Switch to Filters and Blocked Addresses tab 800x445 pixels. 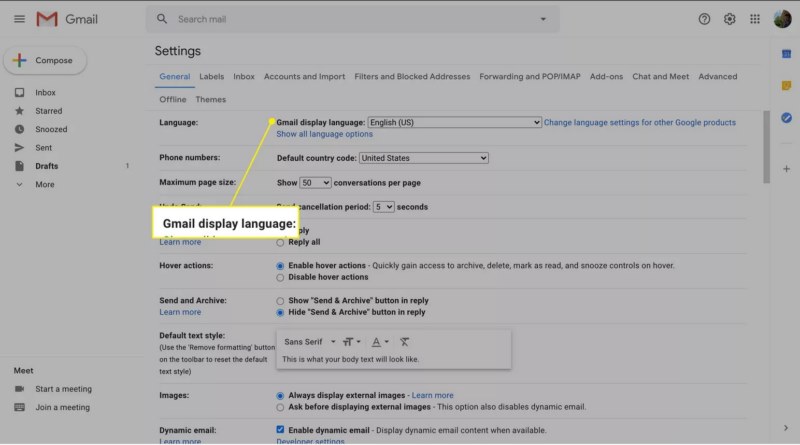pos(412,77)
